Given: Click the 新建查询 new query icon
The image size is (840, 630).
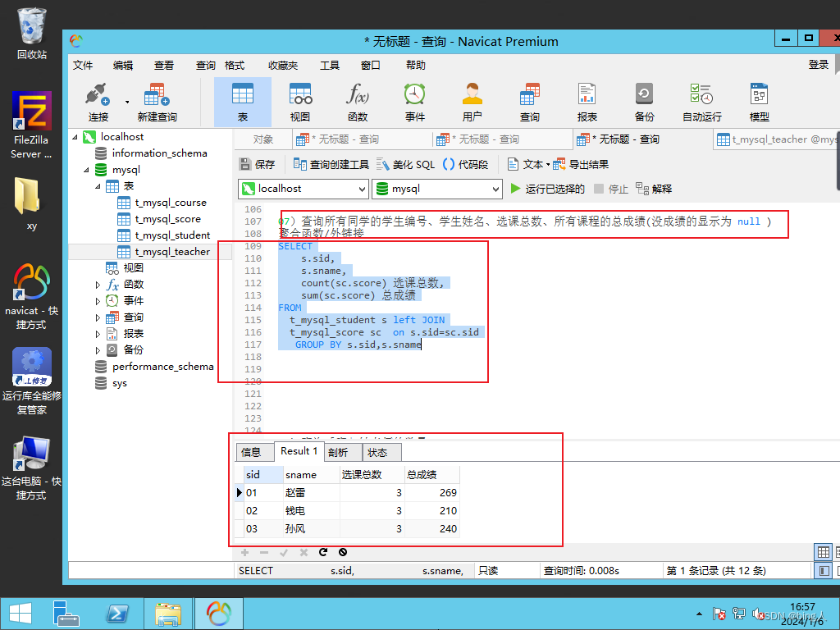Looking at the screenshot, I should (x=157, y=103).
